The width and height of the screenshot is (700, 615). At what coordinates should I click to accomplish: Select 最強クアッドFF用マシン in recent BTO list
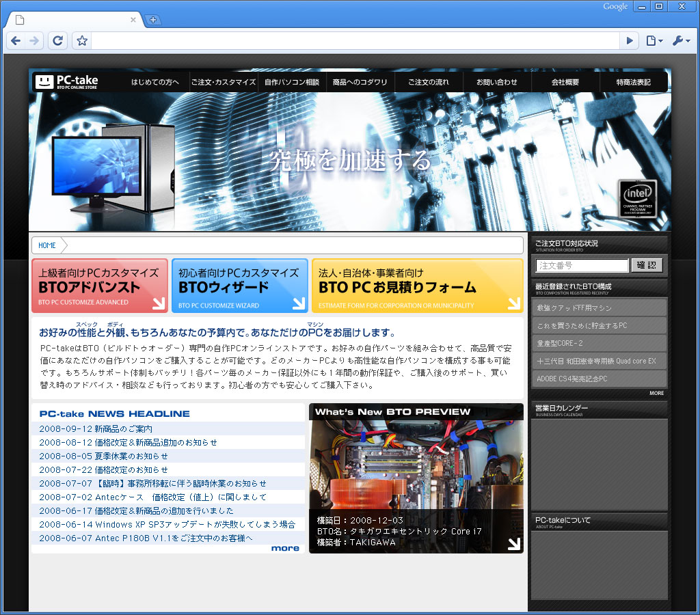click(x=599, y=308)
